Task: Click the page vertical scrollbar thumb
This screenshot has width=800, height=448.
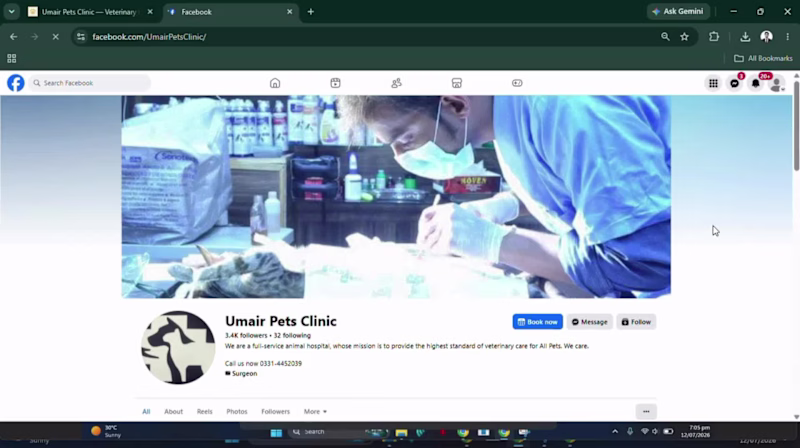Action: tap(796, 125)
